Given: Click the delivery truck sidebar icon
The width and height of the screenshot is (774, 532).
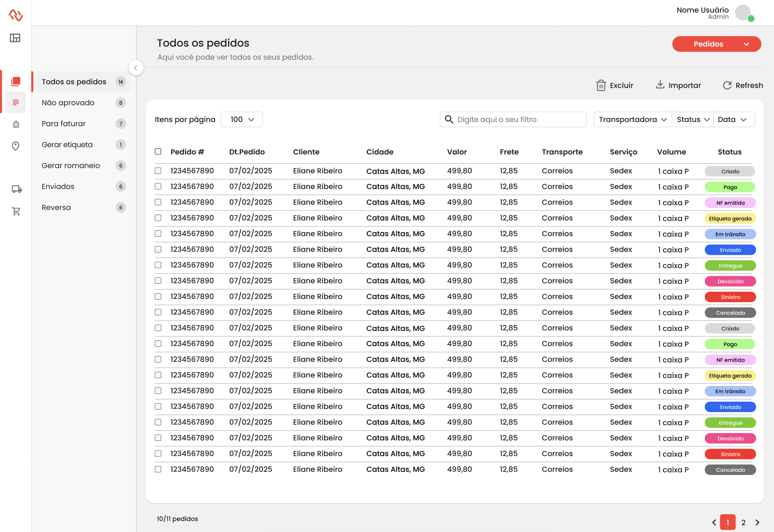Looking at the screenshot, I should (x=16, y=189).
